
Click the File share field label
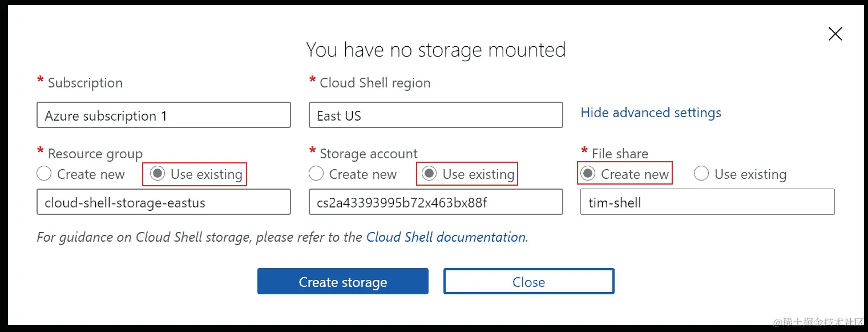coord(620,154)
